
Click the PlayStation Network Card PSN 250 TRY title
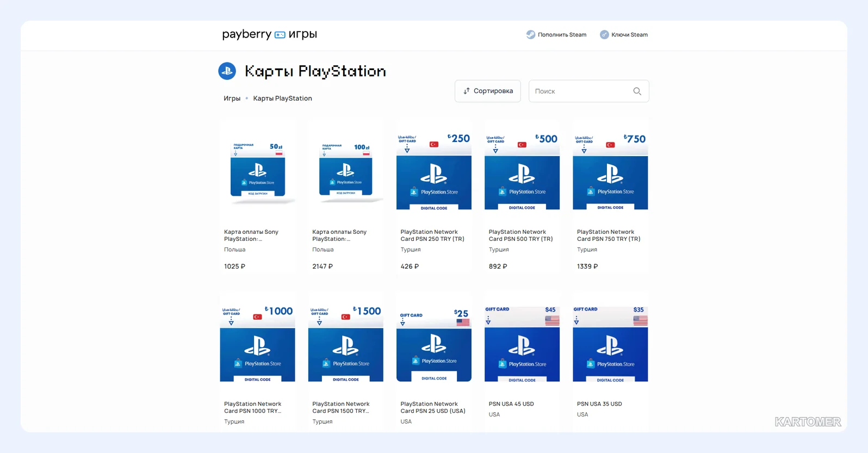tap(433, 235)
